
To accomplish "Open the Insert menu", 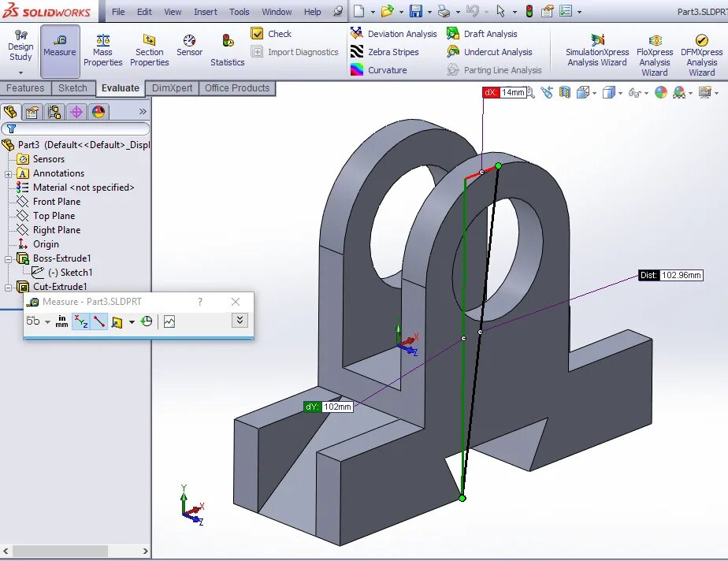I will tap(205, 12).
